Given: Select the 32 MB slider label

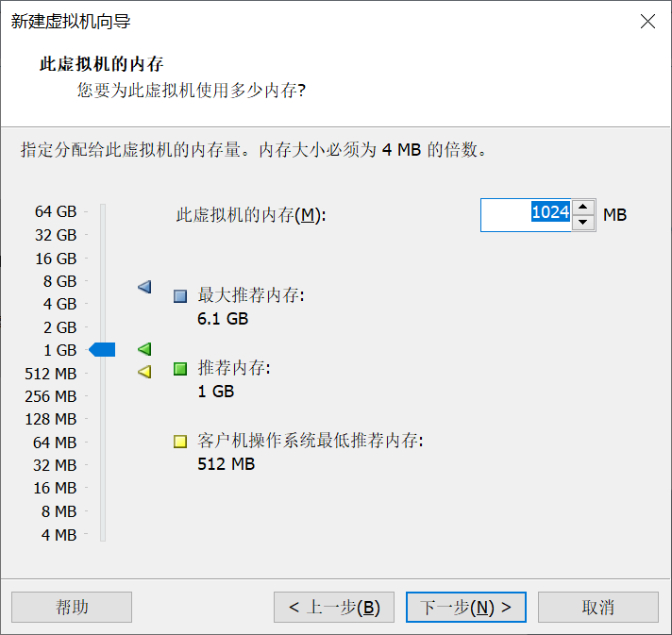Looking at the screenshot, I should [55, 465].
